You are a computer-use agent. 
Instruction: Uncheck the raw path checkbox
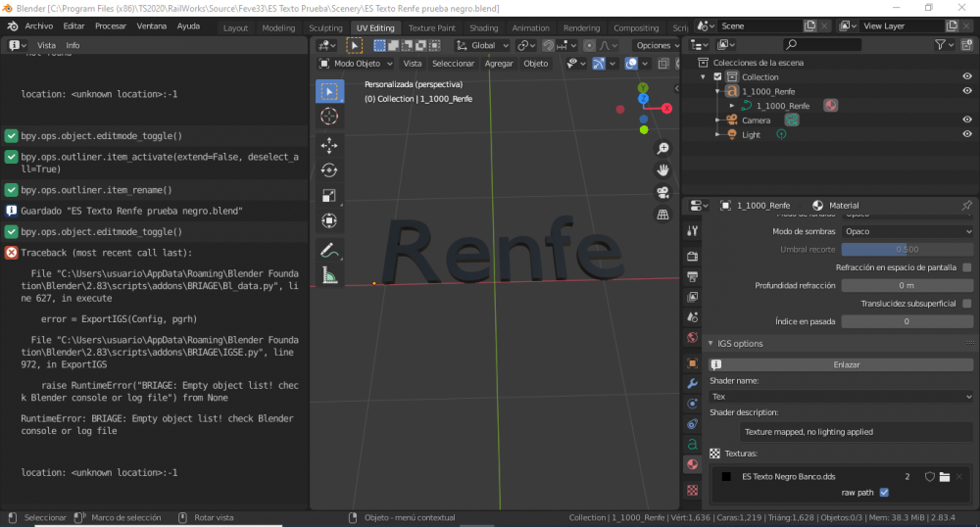pyautogui.click(x=884, y=493)
